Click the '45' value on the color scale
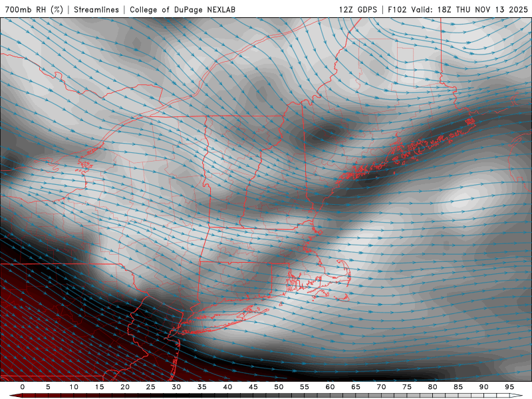The height and width of the screenshot is (399, 532). click(x=253, y=387)
